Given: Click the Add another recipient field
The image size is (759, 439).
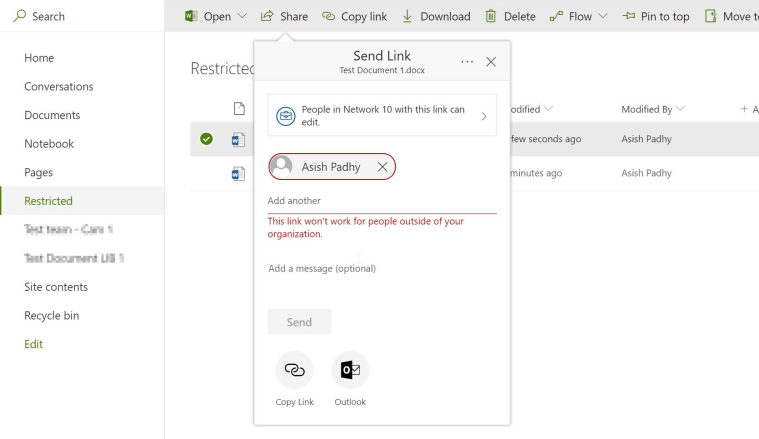Looking at the screenshot, I should click(x=382, y=201).
